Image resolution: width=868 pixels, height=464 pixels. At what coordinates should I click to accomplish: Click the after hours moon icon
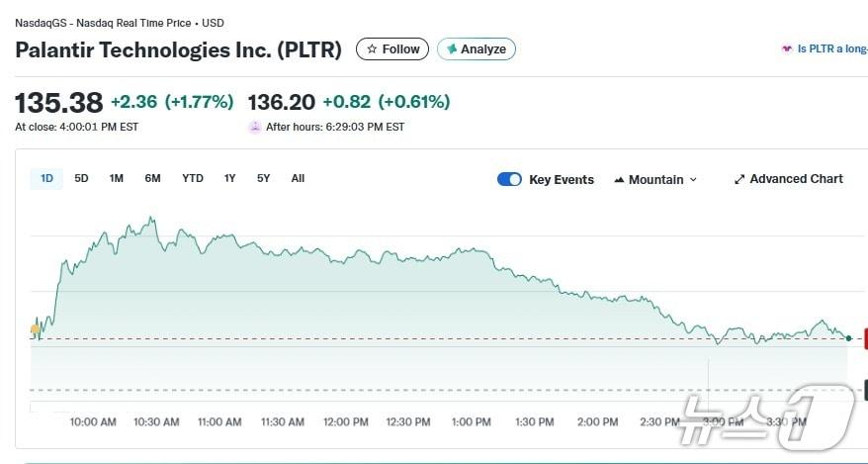click(255, 127)
